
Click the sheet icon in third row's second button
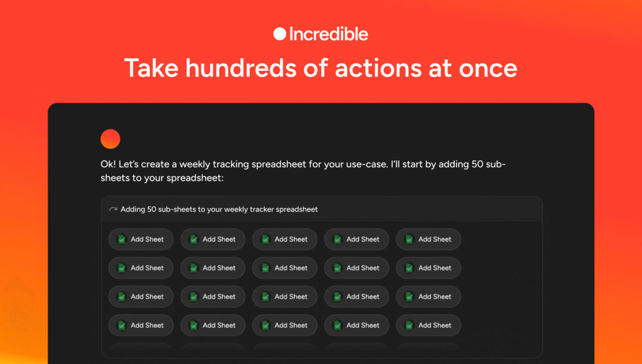(x=193, y=296)
